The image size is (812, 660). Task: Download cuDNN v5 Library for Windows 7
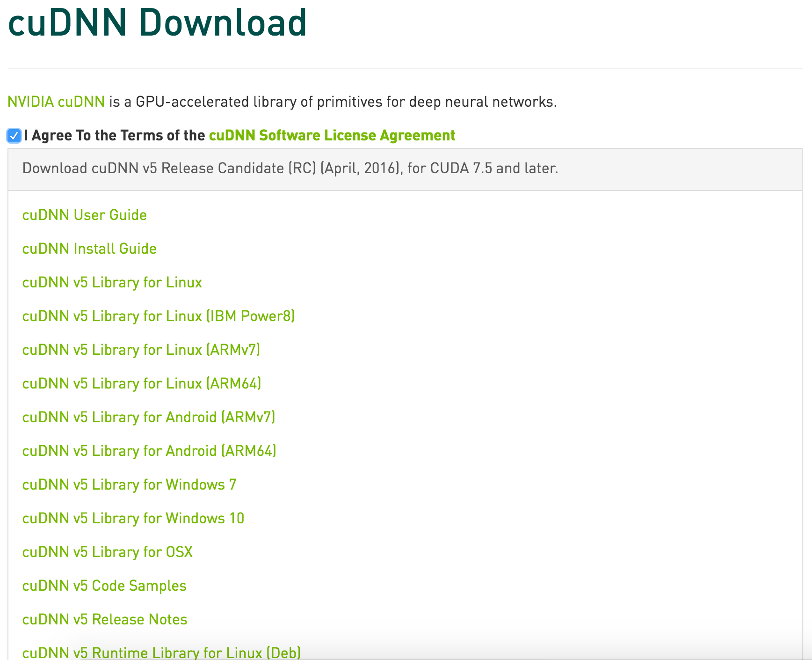[129, 484]
